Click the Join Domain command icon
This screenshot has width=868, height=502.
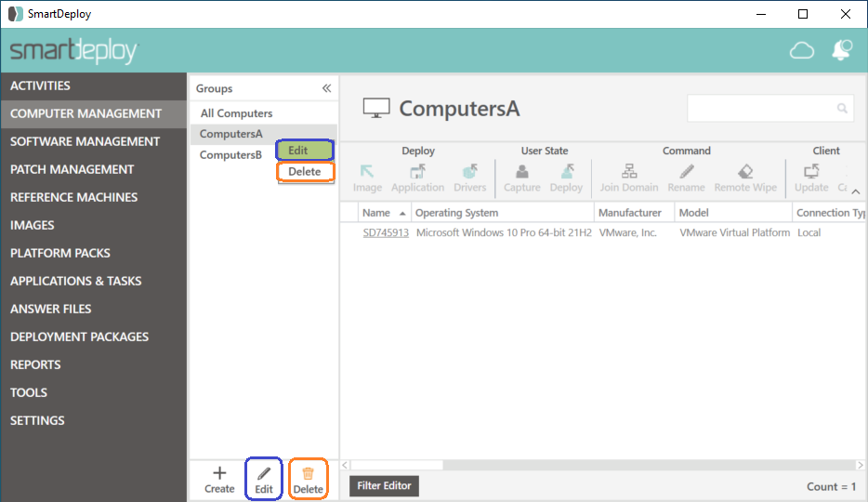[x=629, y=172]
